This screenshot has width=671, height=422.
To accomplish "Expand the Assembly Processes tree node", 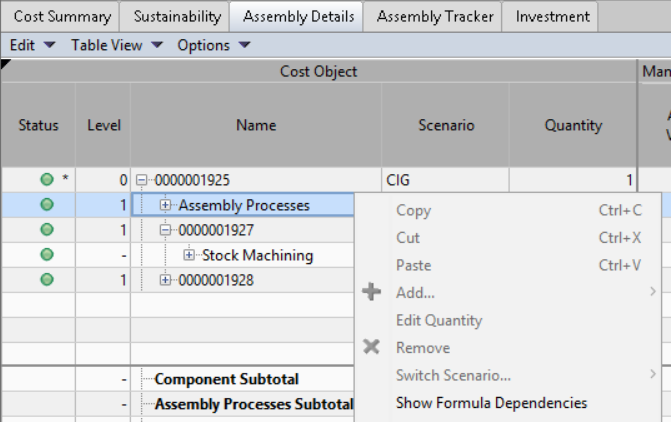I will (166, 205).
